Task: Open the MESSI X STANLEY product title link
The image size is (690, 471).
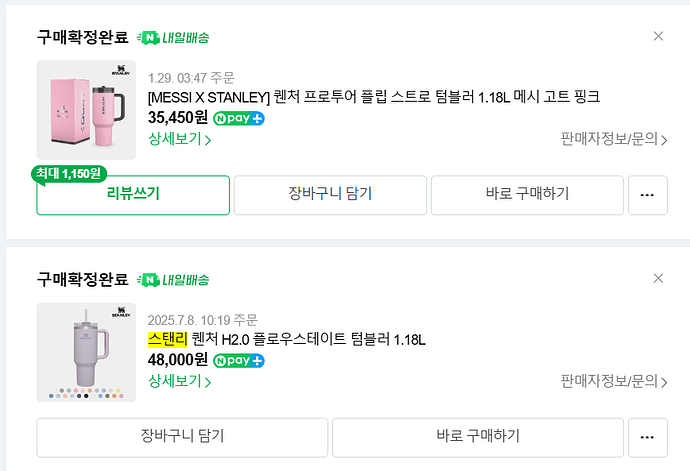Action: 373,97
